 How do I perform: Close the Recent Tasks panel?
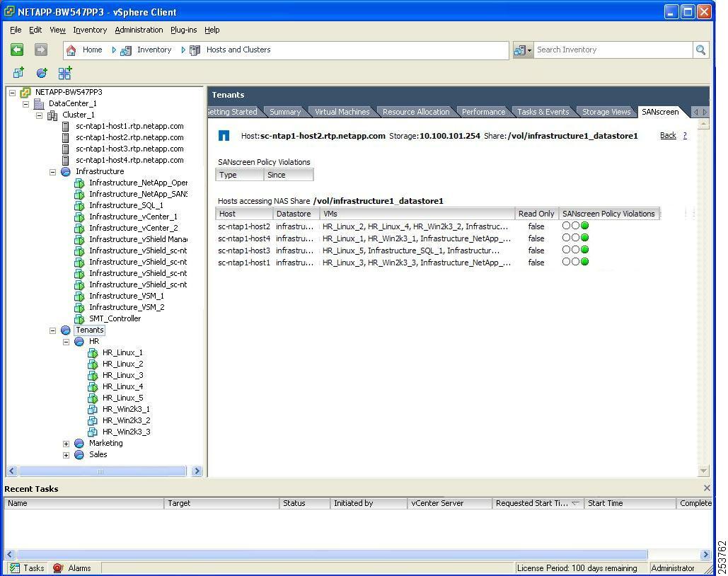point(707,488)
